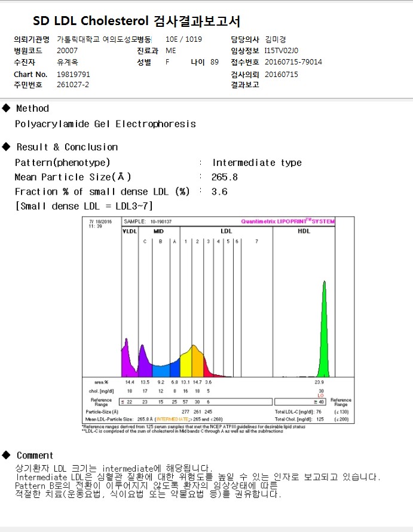
Task: Select receipt number '20160715-79014'
Action: click(x=293, y=61)
